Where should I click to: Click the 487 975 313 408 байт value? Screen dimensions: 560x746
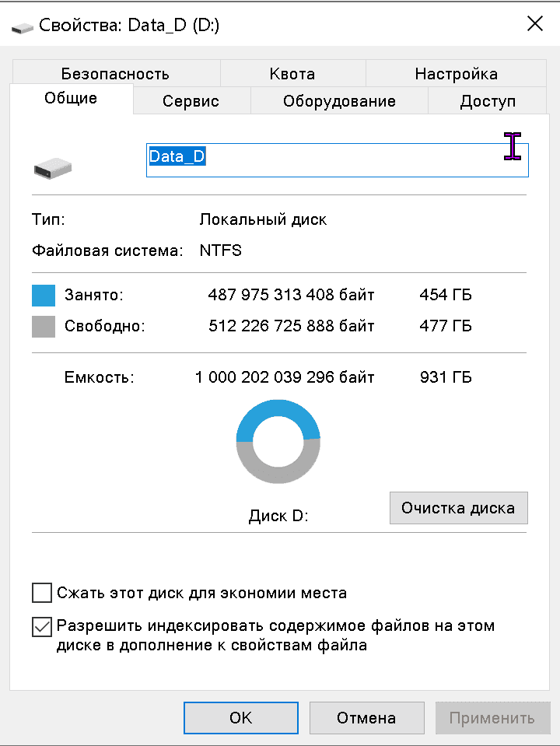291,295
